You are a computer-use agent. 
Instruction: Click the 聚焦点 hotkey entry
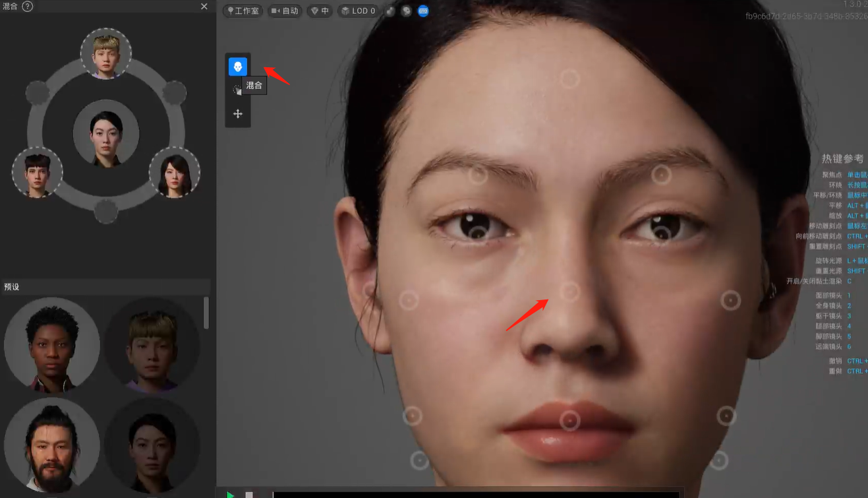click(844, 175)
